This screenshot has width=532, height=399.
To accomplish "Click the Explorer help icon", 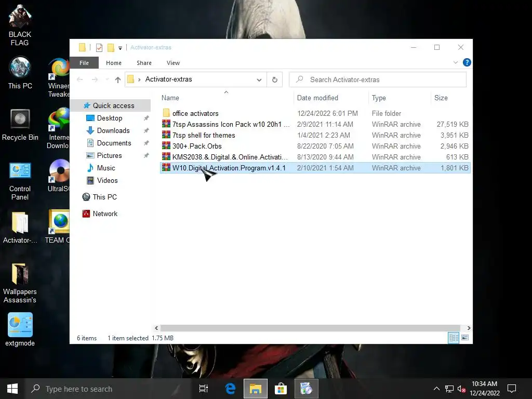I will (x=467, y=62).
